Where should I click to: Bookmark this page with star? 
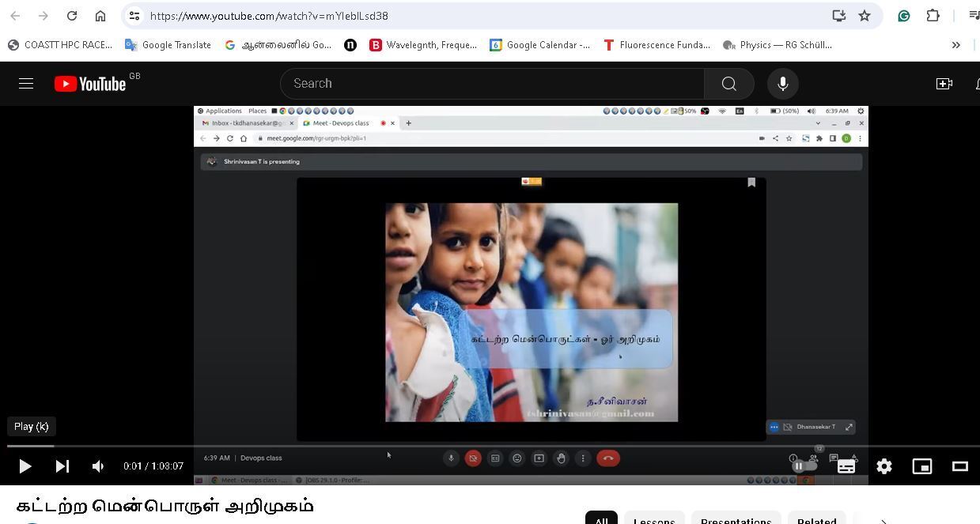pos(865,16)
